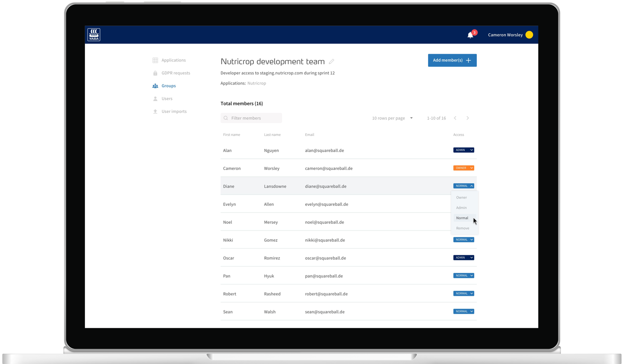Go to previous page arrow
Image resolution: width=623 pixels, height=364 pixels.
pos(455,118)
